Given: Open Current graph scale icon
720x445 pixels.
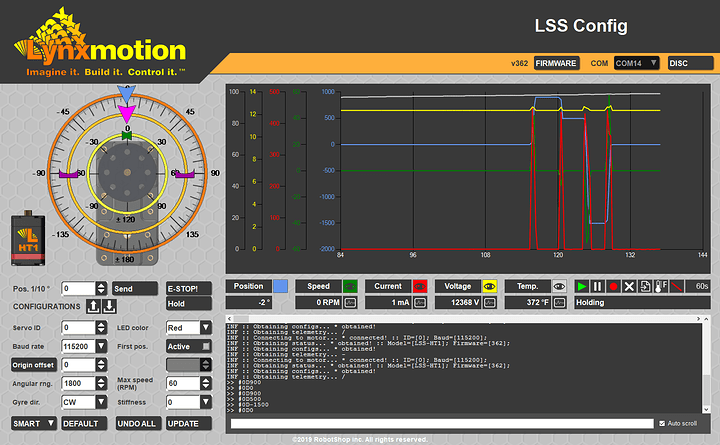Looking at the screenshot, I should click(x=420, y=303).
